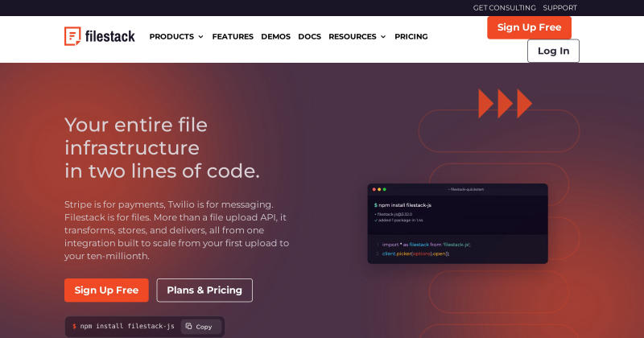Click the npm install filestack-js command text
Image resolution: width=644 pixels, height=338 pixels.
coord(127,326)
